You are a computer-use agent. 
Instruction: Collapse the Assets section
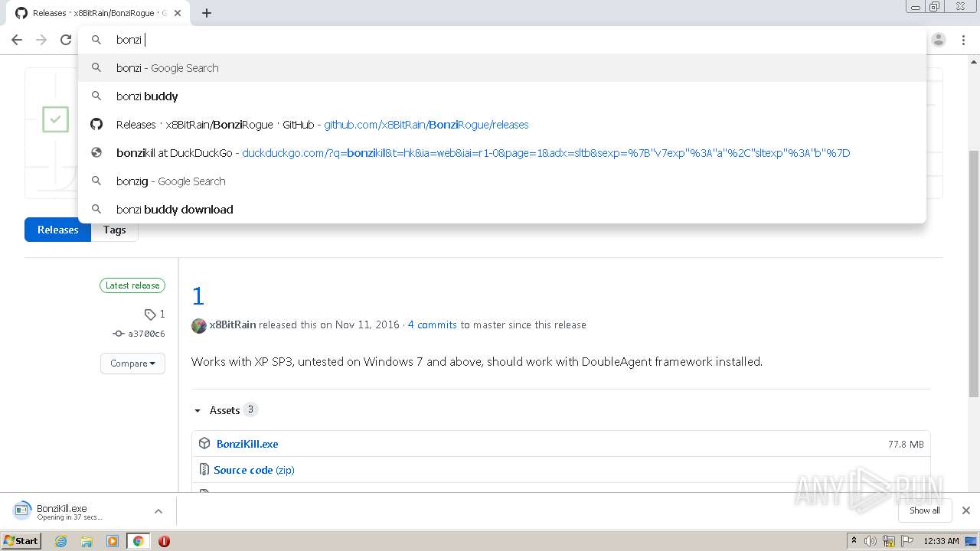click(225, 410)
